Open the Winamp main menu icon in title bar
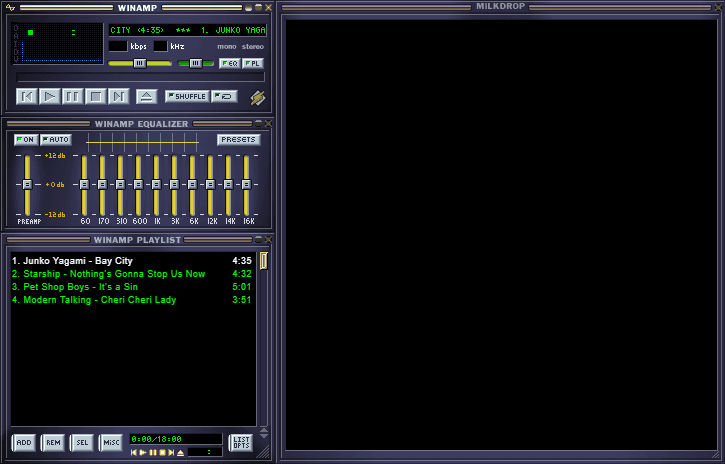This screenshot has height=464, width=725. (10, 7)
